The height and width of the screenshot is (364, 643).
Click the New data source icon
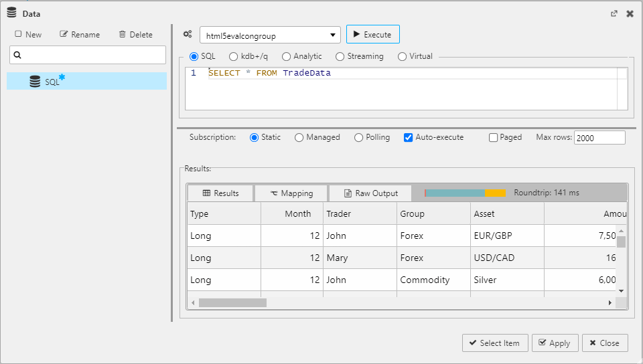pos(18,34)
